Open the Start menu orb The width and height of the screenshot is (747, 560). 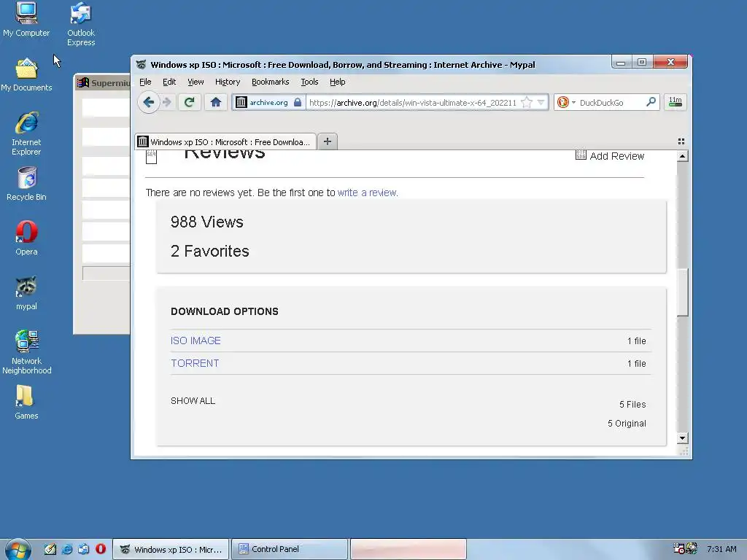(18, 550)
